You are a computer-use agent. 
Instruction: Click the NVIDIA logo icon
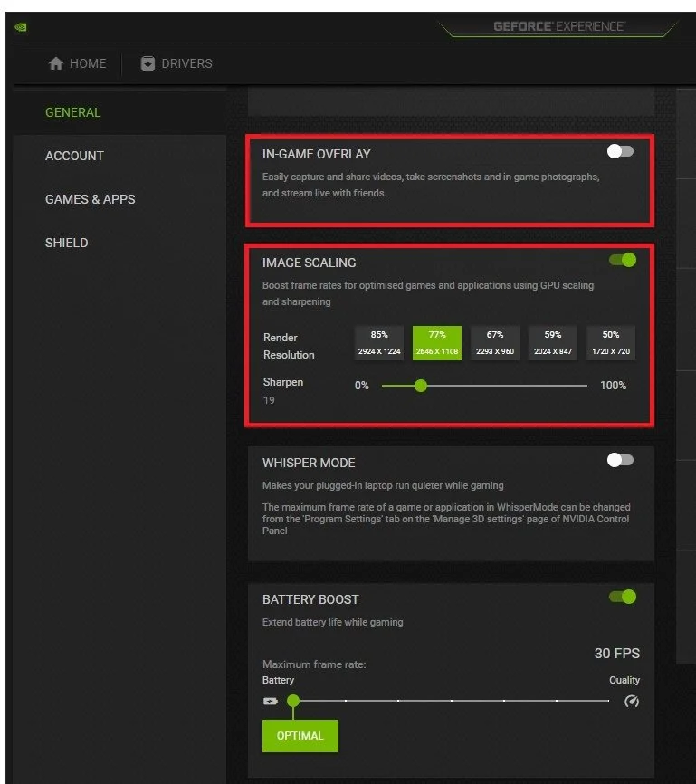pyautogui.click(x=21, y=27)
